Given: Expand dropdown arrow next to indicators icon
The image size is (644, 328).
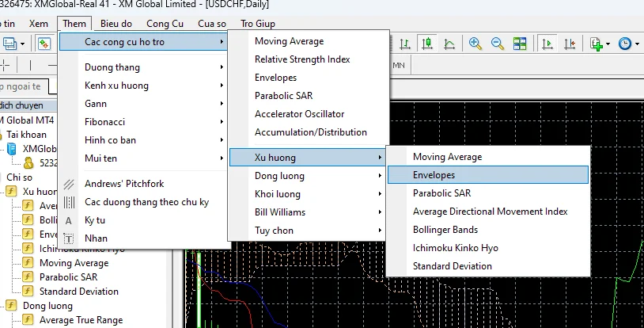Looking at the screenshot, I should point(608,44).
